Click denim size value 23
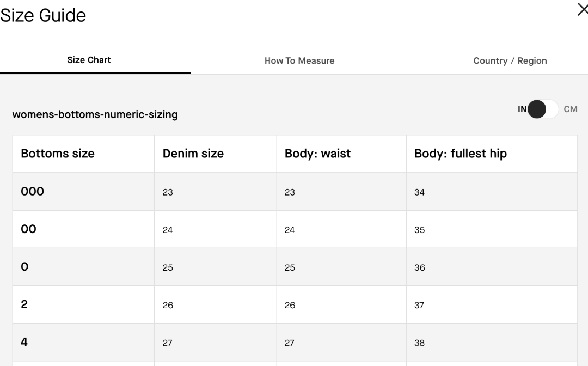 point(168,192)
